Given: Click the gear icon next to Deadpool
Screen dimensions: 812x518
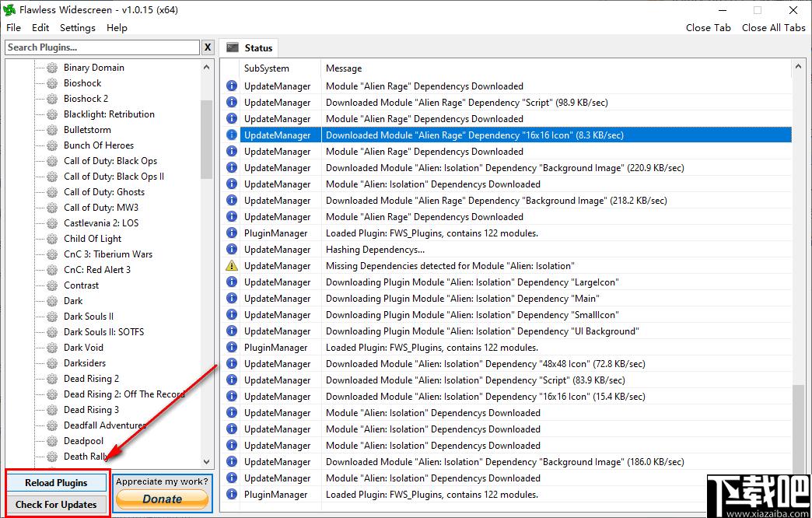Looking at the screenshot, I should pyautogui.click(x=52, y=441).
